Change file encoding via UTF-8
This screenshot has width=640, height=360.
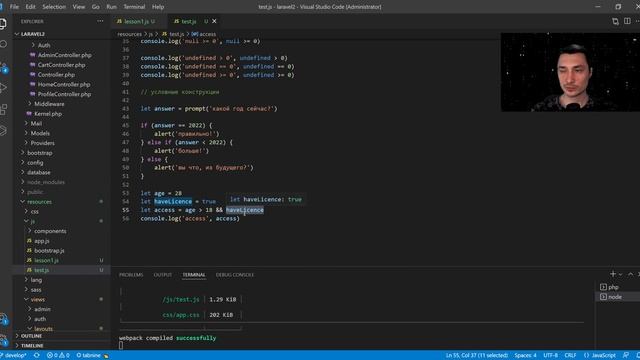tap(551, 355)
